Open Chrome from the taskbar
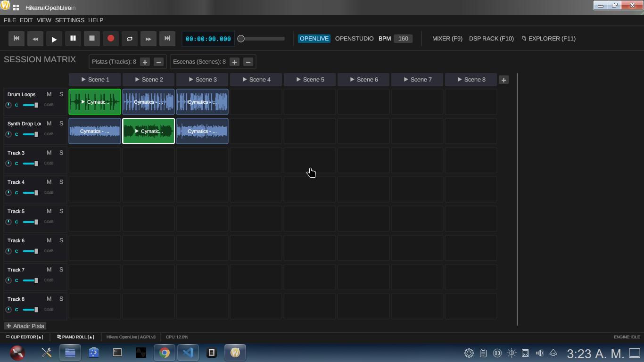644x362 pixels. pos(165,353)
